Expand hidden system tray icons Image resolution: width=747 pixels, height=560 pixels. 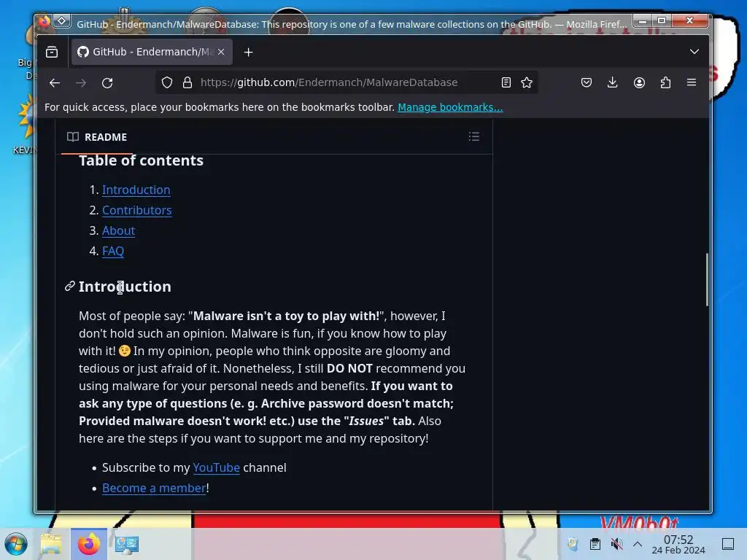[x=638, y=544]
